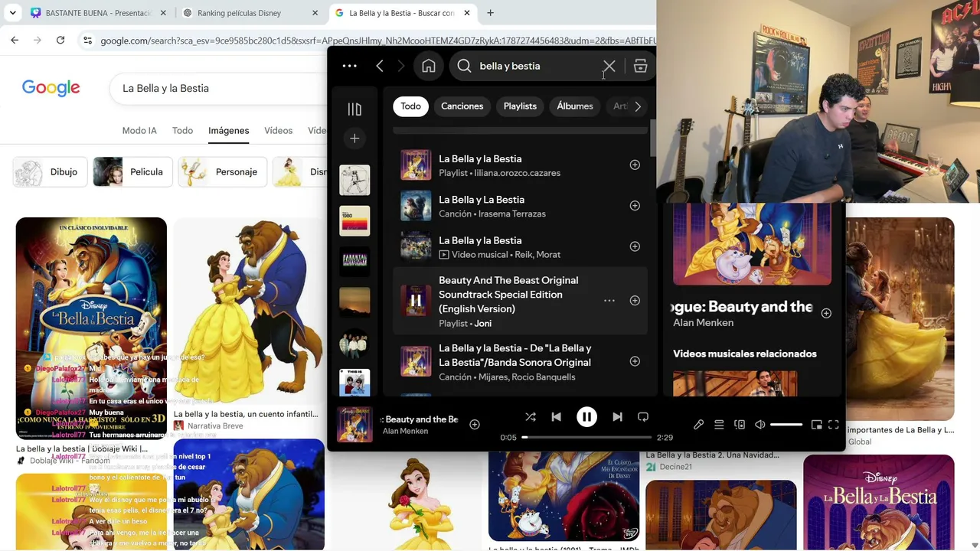Save Joni's Beauty And The Beast playlist
This screenshot has height=551, width=980.
(x=635, y=301)
